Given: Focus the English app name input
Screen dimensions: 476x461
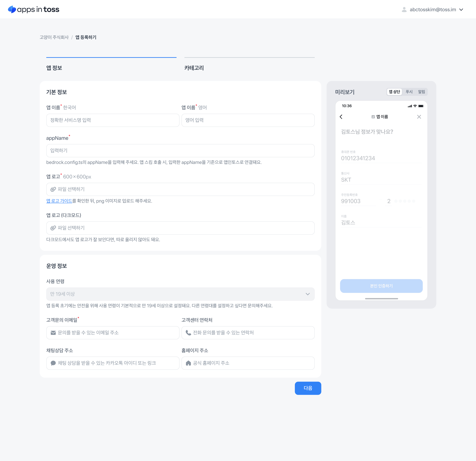Looking at the screenshot, I should (248, 120).
